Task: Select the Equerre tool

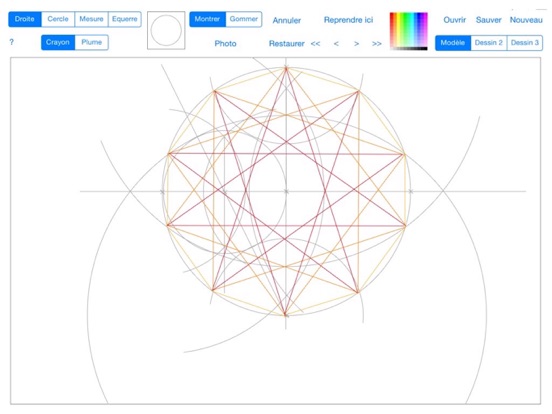Action: coord(125,19)
